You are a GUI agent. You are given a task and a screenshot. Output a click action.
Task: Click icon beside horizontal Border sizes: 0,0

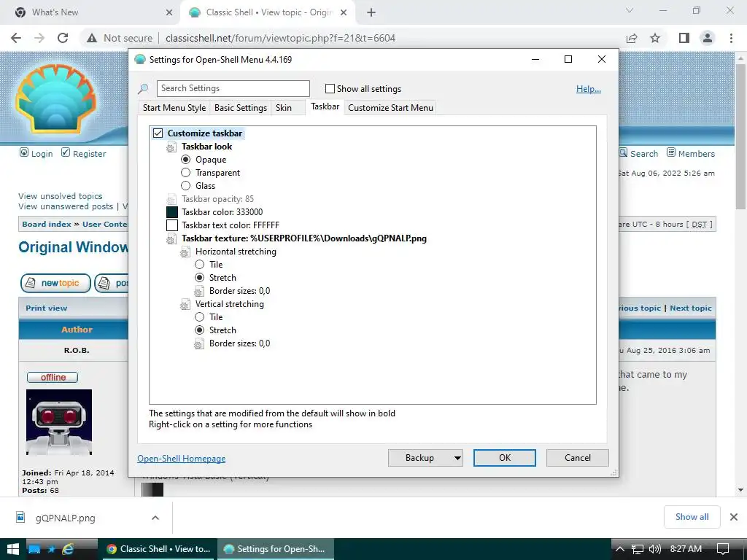click(x=198, y=292)
